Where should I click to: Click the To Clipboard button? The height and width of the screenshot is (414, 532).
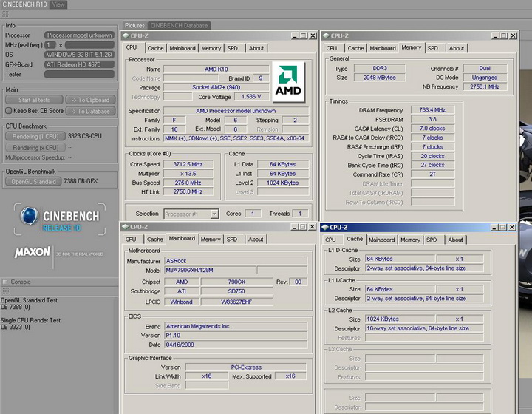click(x=90, y=100)
